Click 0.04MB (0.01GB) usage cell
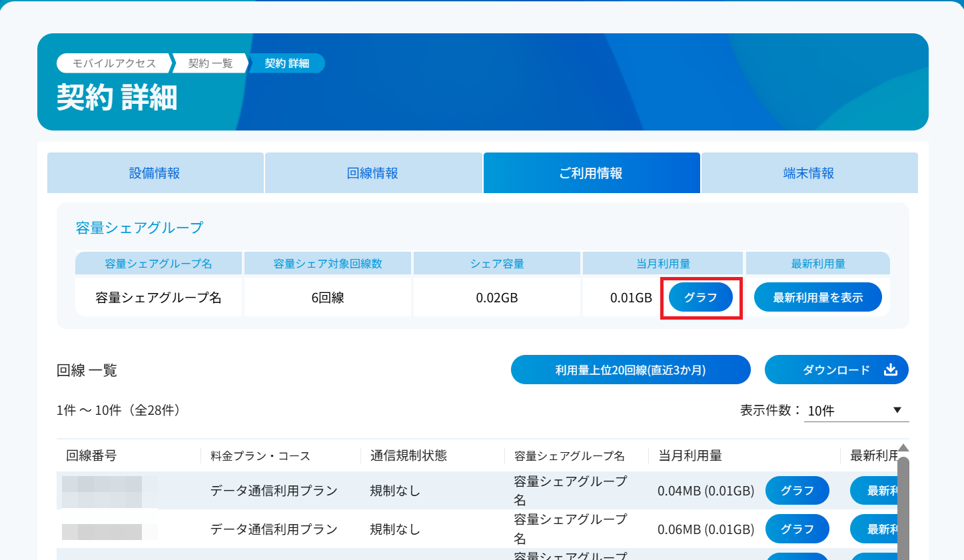964x560 pixels. tap(706, 491)
